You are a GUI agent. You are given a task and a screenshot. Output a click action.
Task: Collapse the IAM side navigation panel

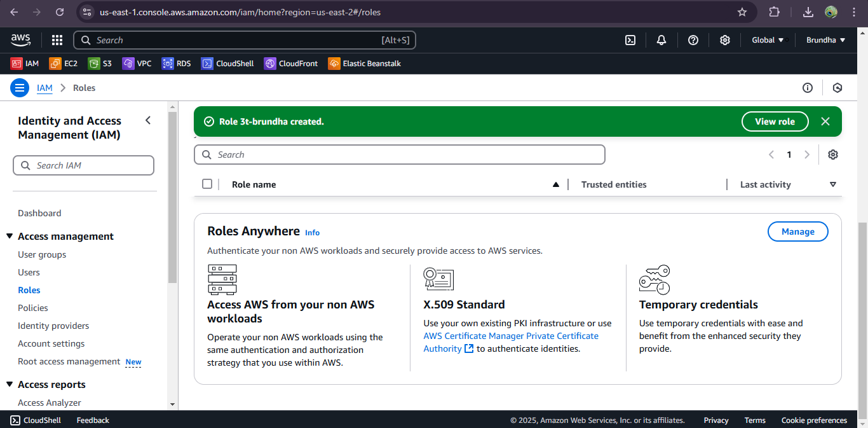148,120
